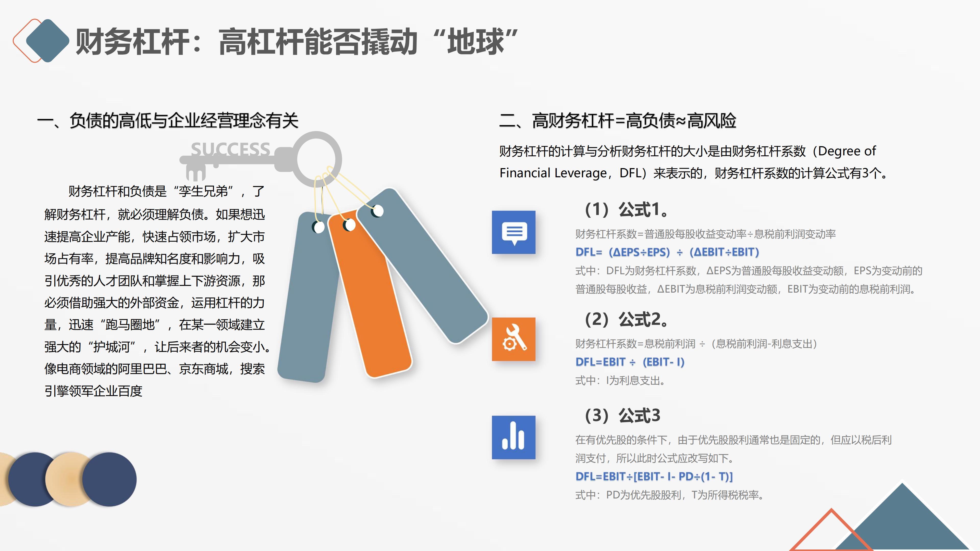Select heading 一、负债的高低与企业经营理念有关

pos(167,121)
